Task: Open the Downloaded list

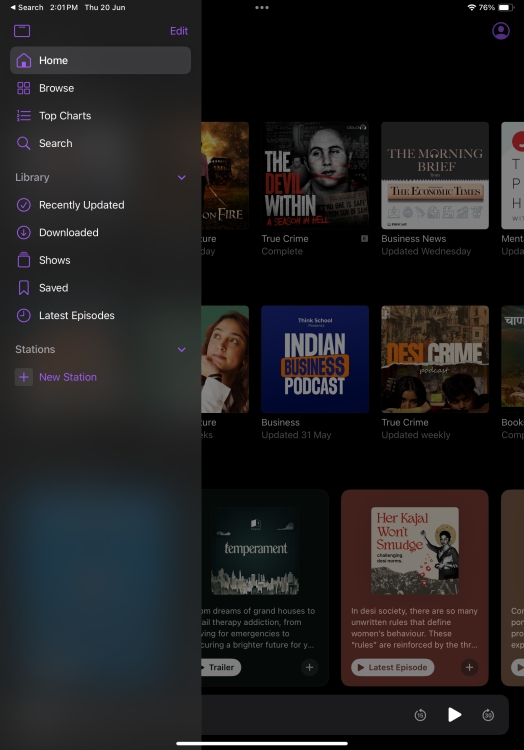Action: click(100, 232)
